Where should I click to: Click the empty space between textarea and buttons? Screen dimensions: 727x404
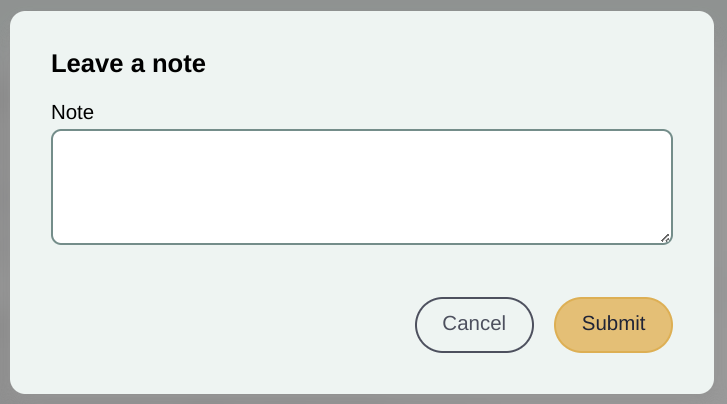[362, 271]
